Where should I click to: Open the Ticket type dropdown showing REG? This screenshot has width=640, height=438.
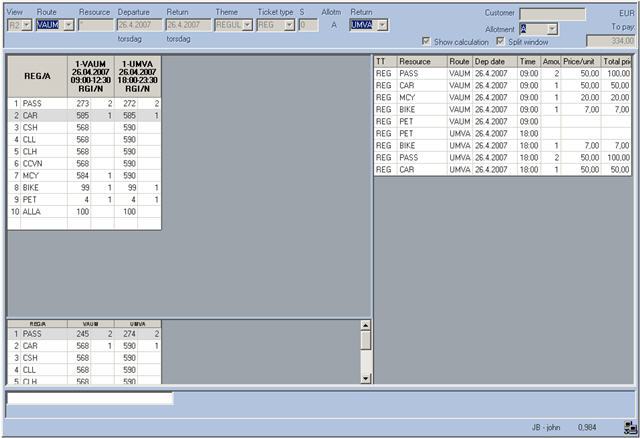(x=289, y=25)
